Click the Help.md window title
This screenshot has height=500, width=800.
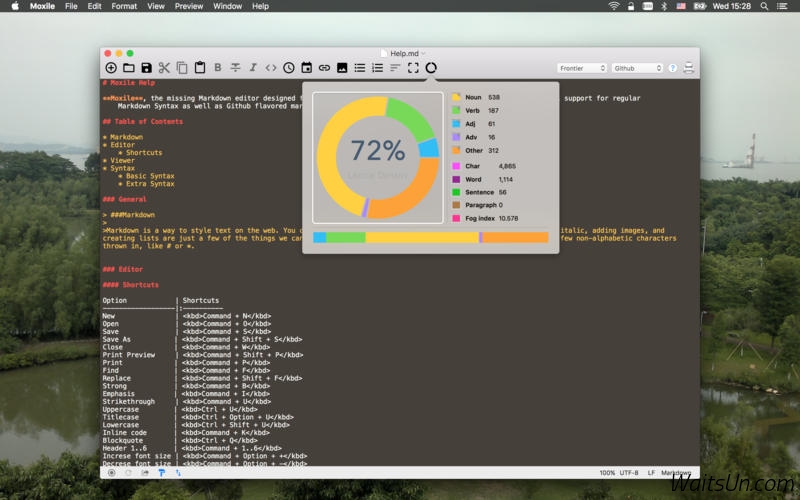tap(404, 53)
